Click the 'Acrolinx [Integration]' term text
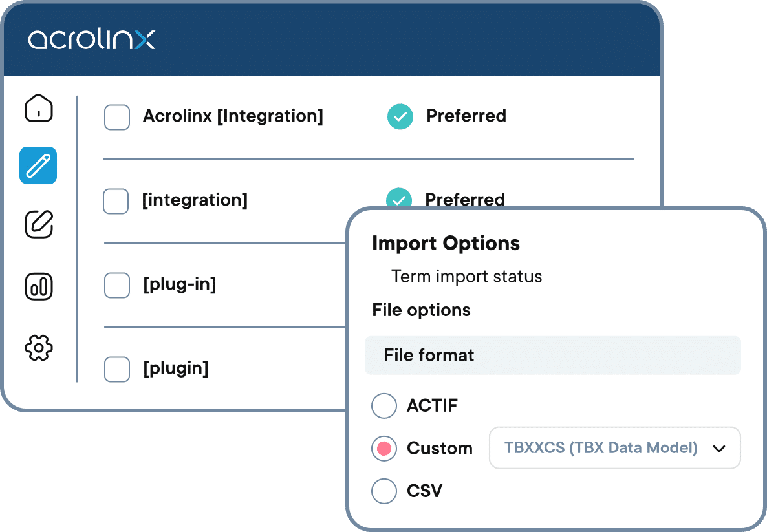The height and width of the screenshot is (532, 767). tap(233, 116)
